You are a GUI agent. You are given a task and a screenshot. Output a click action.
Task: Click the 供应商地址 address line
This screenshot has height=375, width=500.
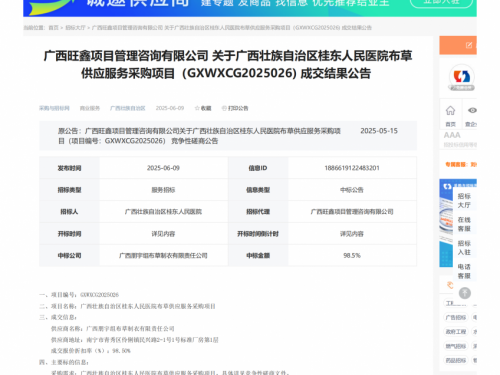(135, 340)
